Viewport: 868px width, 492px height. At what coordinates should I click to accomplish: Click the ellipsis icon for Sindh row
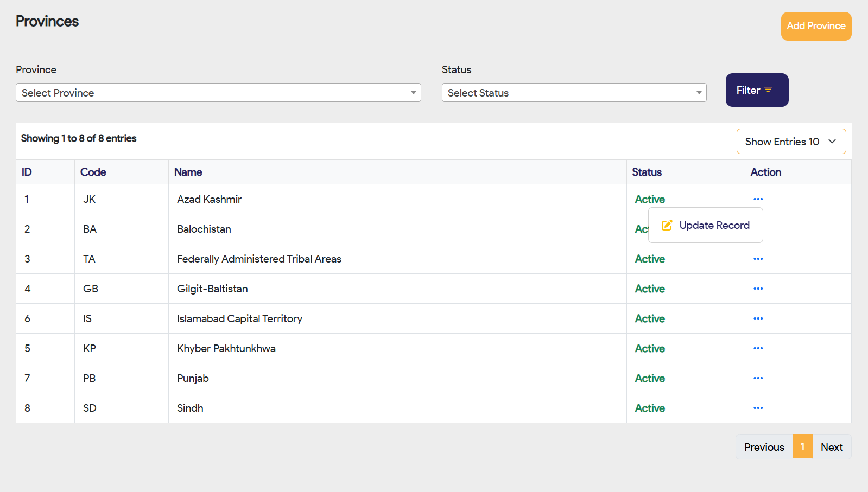758,408
